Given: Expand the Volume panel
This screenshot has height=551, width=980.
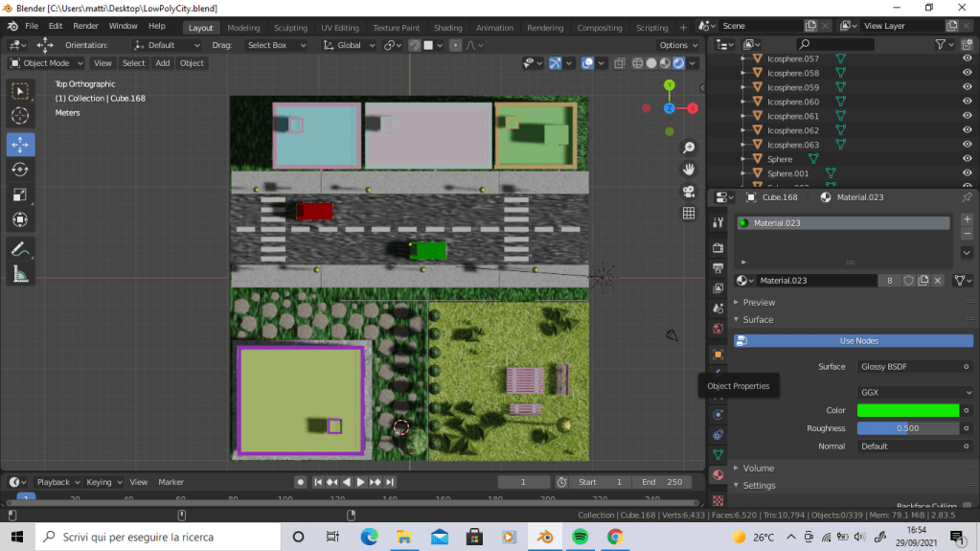Looking at the screenshot, I should (758, 469).
